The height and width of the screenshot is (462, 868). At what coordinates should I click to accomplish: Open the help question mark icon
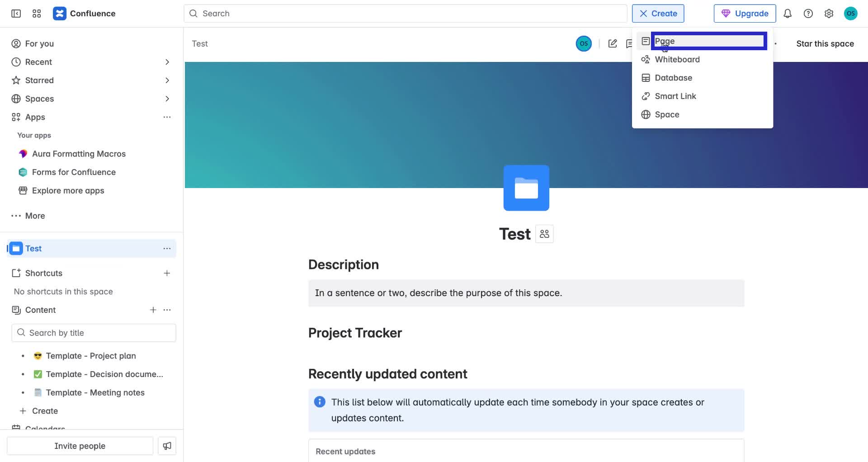click(808, 14)
